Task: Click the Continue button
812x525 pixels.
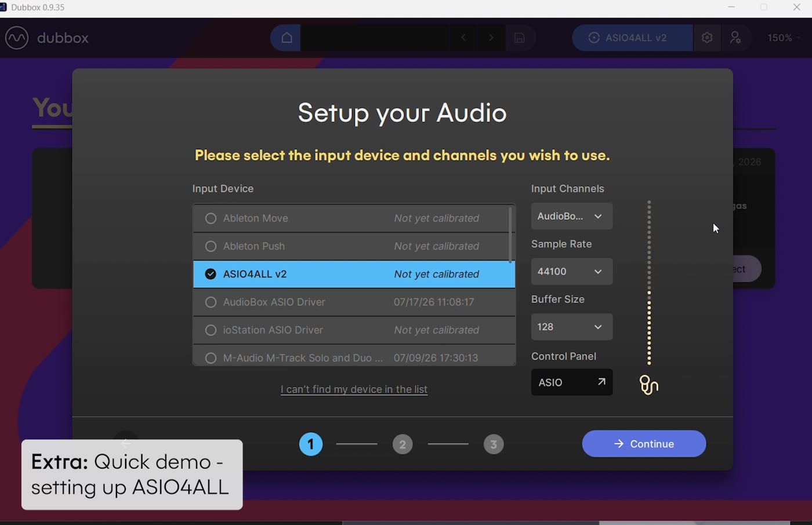Action: [644, 444]
